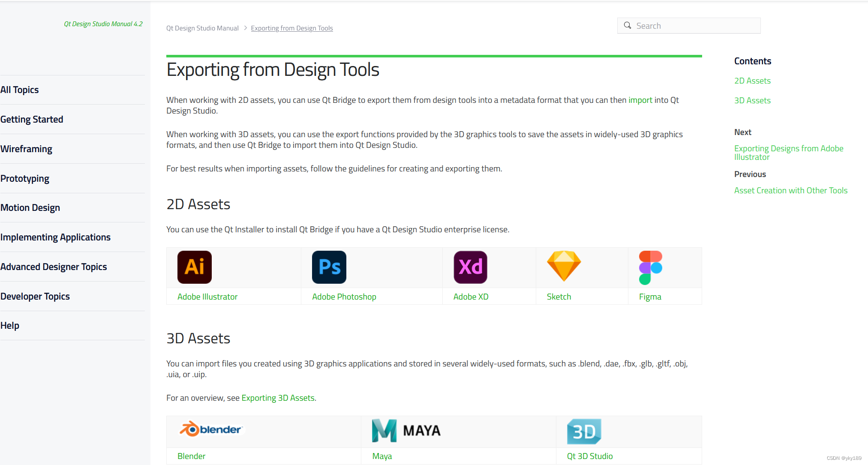Screen dimensions: 868x465
Task: Select the Developer Topics menu item
Action: [x=35, y=296]
